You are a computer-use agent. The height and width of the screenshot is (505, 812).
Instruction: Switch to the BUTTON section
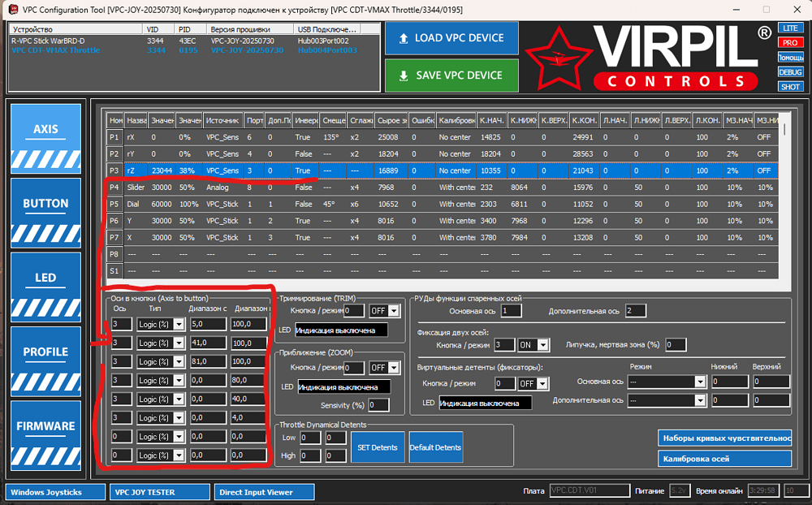coord(45,213)
